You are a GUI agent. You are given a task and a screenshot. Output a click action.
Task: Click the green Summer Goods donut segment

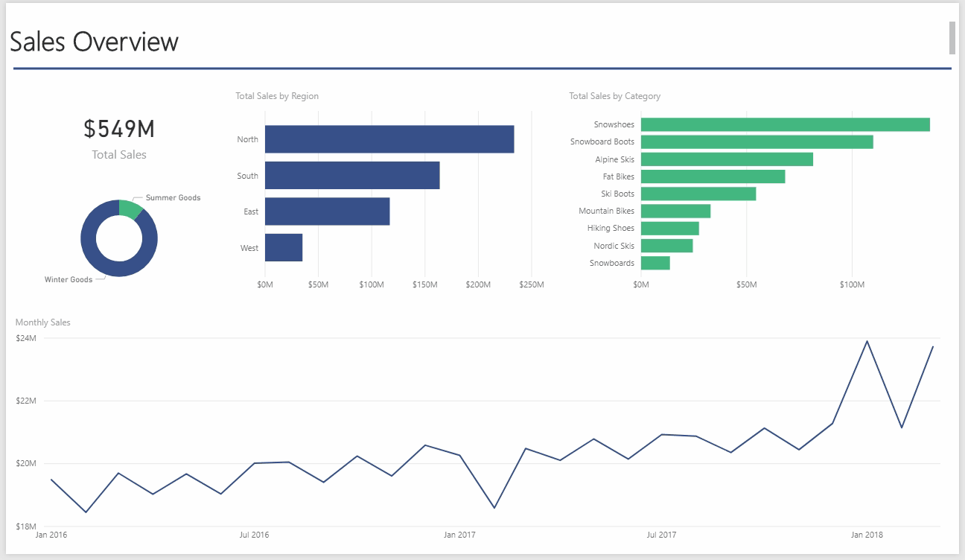[130, 208]
